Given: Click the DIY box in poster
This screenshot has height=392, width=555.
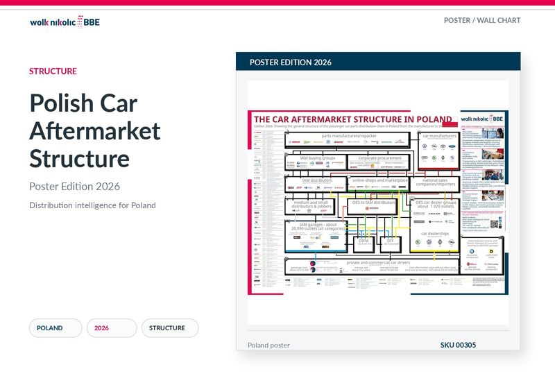Looking at the screenshot, I should coord(391,244).
